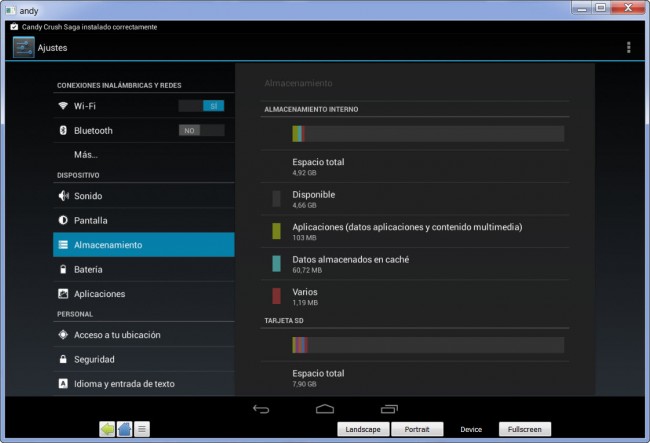Click the PERSONAL section header
The image size is (650, 443).
[75, 314]
